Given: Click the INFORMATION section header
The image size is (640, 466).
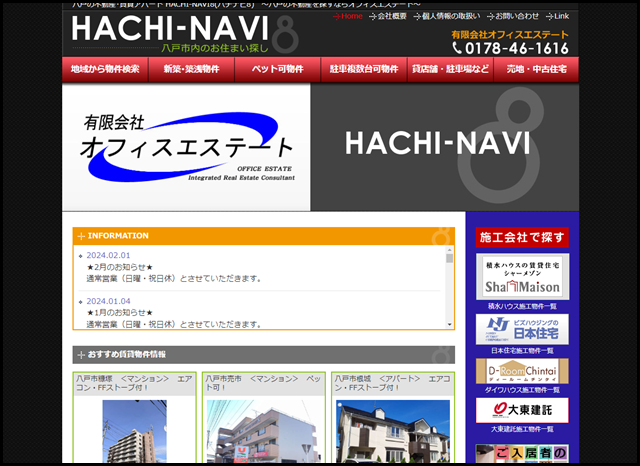Looking at the screenshot, I should click(x=264, y=236).
